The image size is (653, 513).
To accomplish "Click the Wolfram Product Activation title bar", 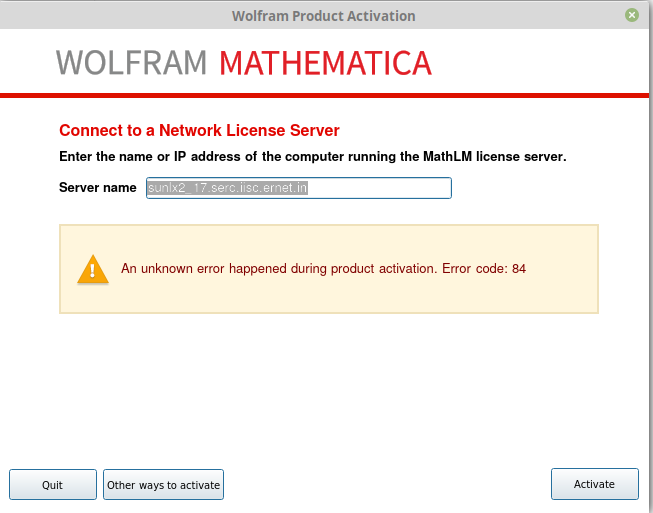I will 323,16.
